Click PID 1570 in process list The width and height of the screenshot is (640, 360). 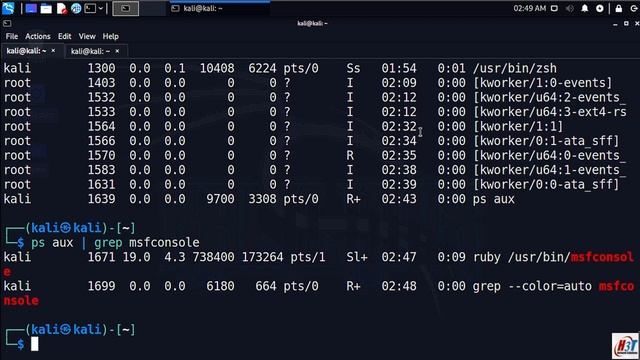coord(101,156)
